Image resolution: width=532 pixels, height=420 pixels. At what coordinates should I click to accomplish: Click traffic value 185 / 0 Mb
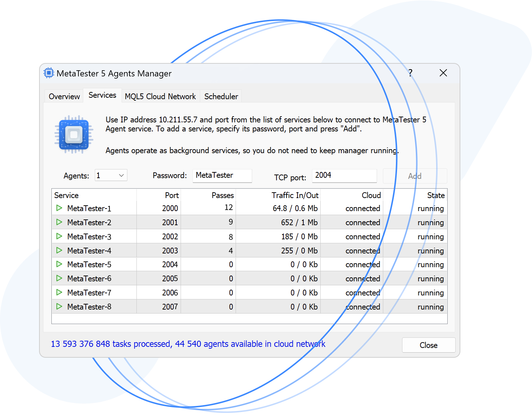click(x=300, y=236)
